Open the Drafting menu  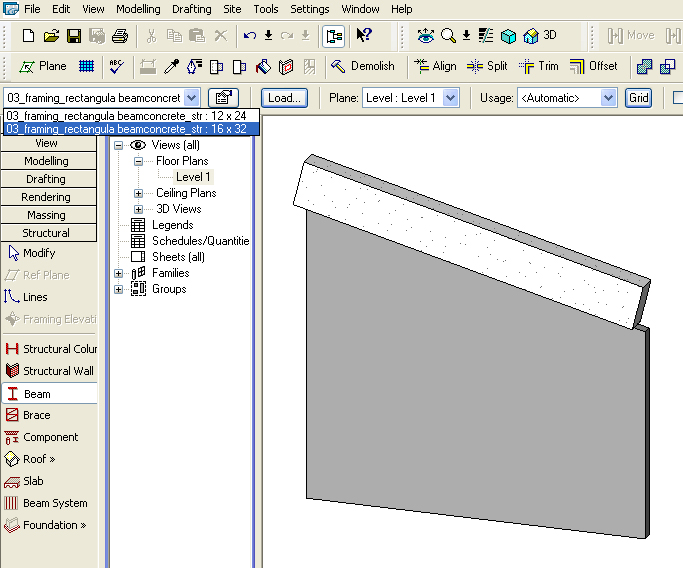(x=190, y=9)
